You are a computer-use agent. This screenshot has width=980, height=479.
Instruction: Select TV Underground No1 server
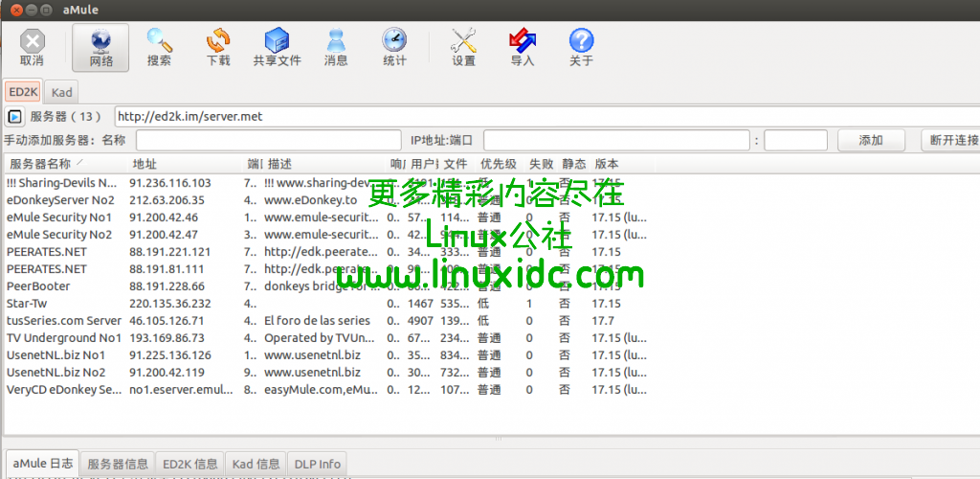point(325,337)
